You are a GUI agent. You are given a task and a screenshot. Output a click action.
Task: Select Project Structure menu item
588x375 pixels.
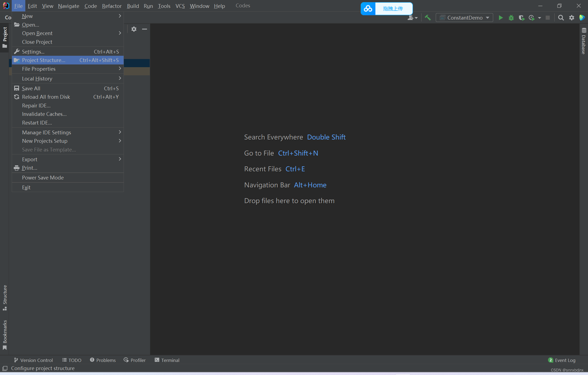coord(44,60)
